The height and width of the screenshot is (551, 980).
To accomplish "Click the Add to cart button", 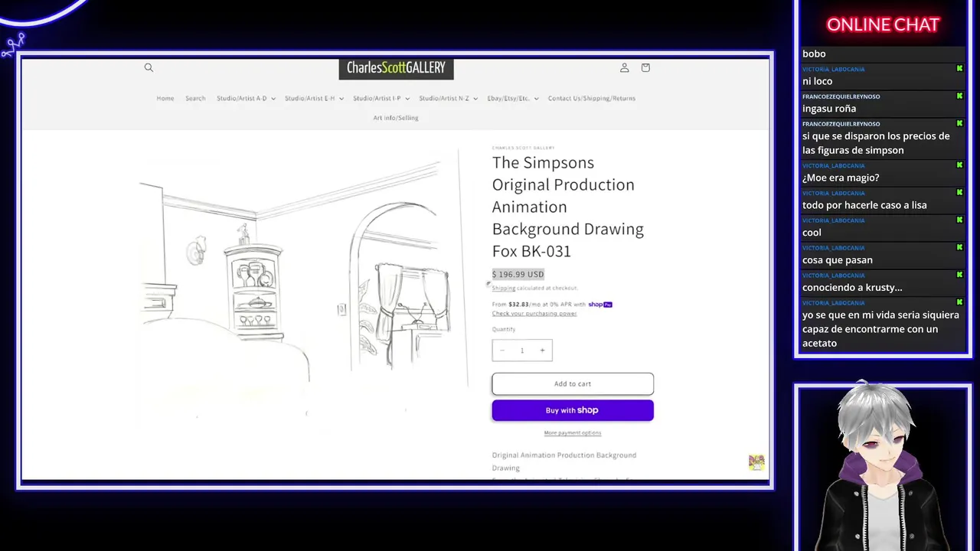I will pyautogui.click(x=573, y=383).
